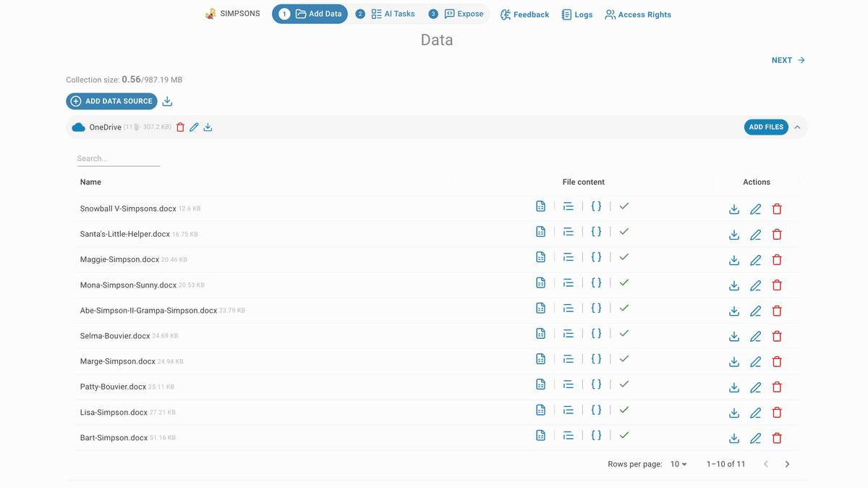Go to the next page of files
Image resolution: width=868 pixels, height=488 pixels.
tap(787, 464)
